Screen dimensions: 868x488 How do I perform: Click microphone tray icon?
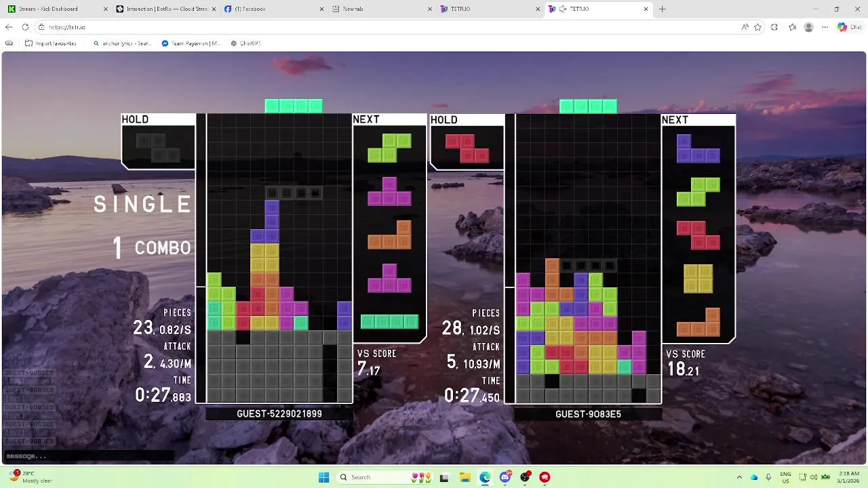coord(768,477)
